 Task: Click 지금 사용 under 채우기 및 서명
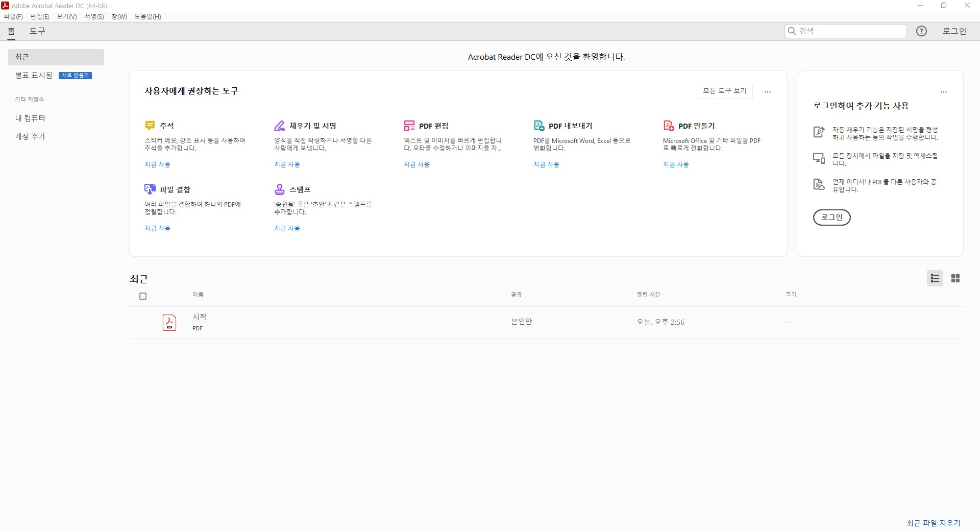coord(287,164)
